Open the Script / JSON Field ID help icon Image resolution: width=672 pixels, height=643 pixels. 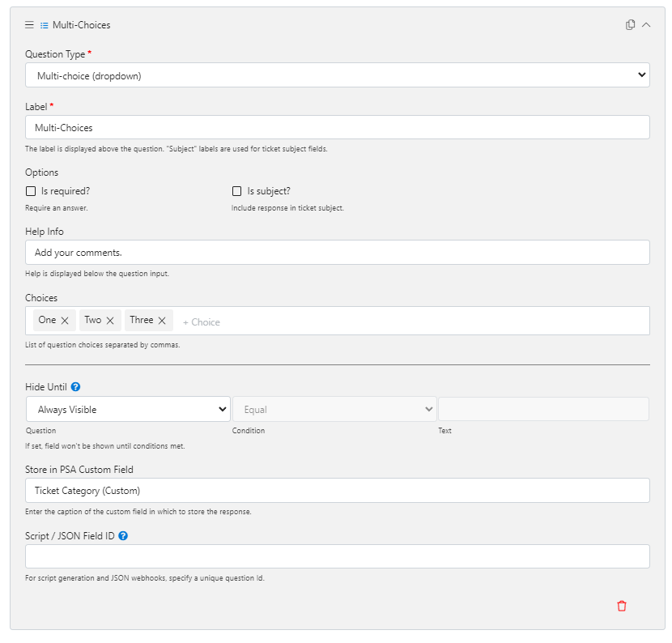click(x=123, y=536)
